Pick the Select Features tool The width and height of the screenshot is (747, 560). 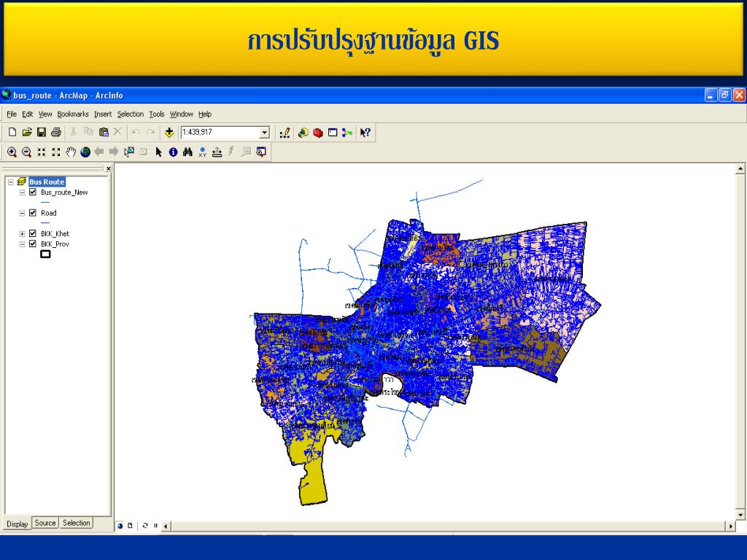(x=128, y=152)
